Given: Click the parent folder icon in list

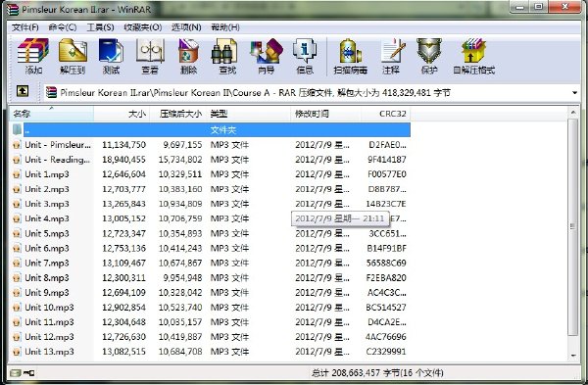Looking at the screenshot, I should tap(17, 129).
